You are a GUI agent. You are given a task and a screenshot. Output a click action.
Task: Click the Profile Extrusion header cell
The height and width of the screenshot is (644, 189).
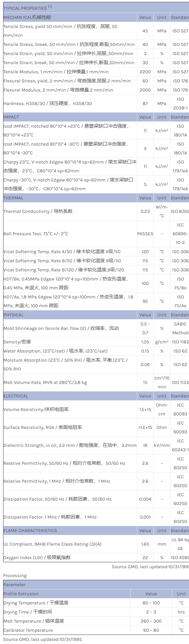pos(21,594)
